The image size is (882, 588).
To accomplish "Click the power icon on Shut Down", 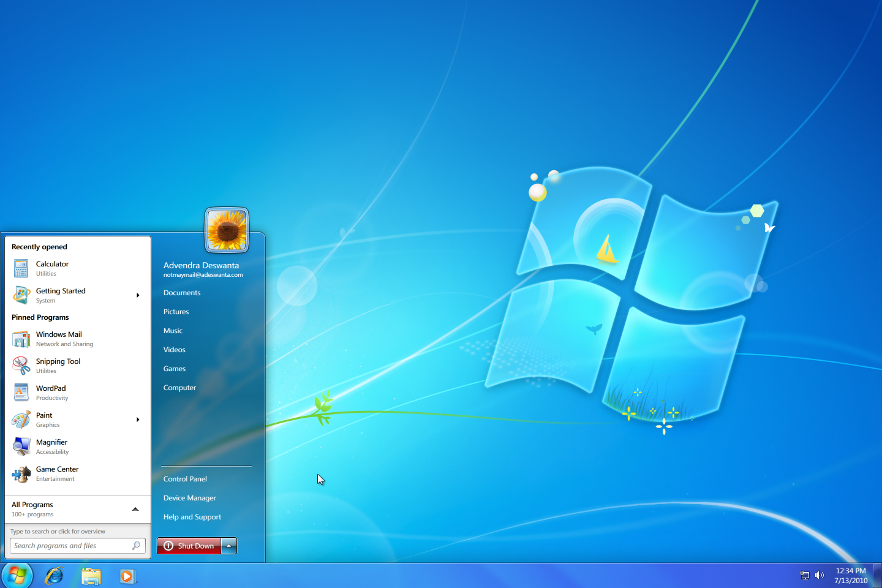I will tap(168, 546).
